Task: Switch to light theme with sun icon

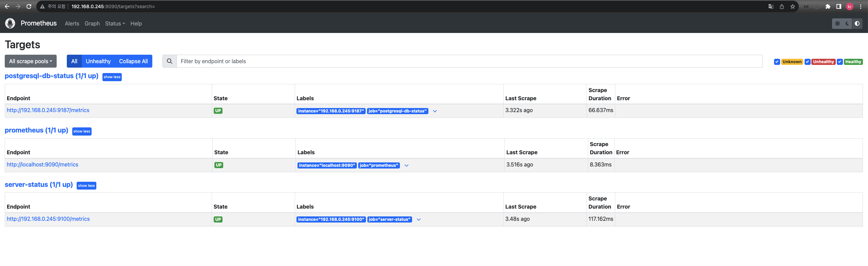Action: [837, 23]
